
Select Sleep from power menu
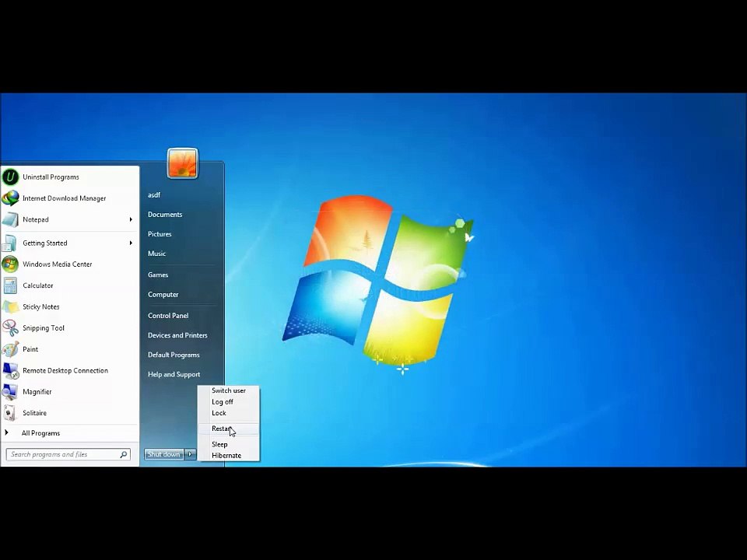point(229,444)
